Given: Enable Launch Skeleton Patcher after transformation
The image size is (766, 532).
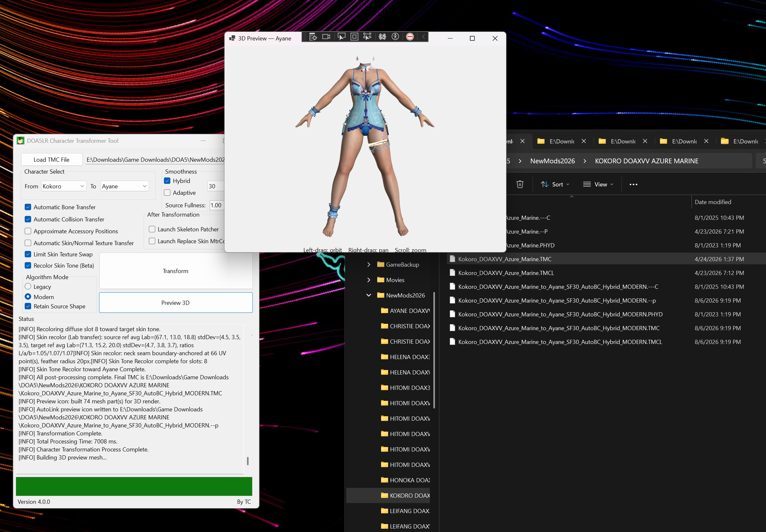Looking at the screenshot, I should 152,229.
